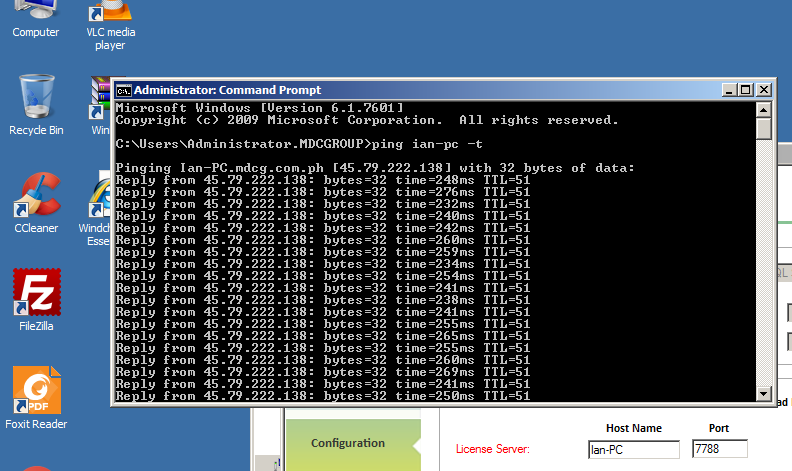Click the Command Prompt scrollbar thumb
The width and height of the screenshot is (792, 471).
click(x=764, y=128)
